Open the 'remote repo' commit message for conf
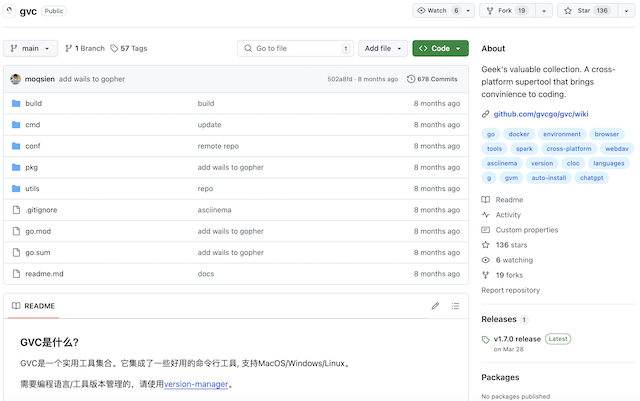The height and width of the screenshot is (401, 640). (218, 146)
